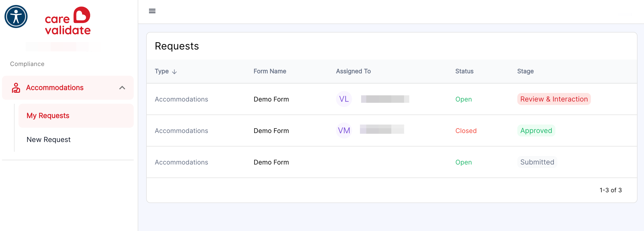Click the Assigned To column header

[x=353, y=71]
